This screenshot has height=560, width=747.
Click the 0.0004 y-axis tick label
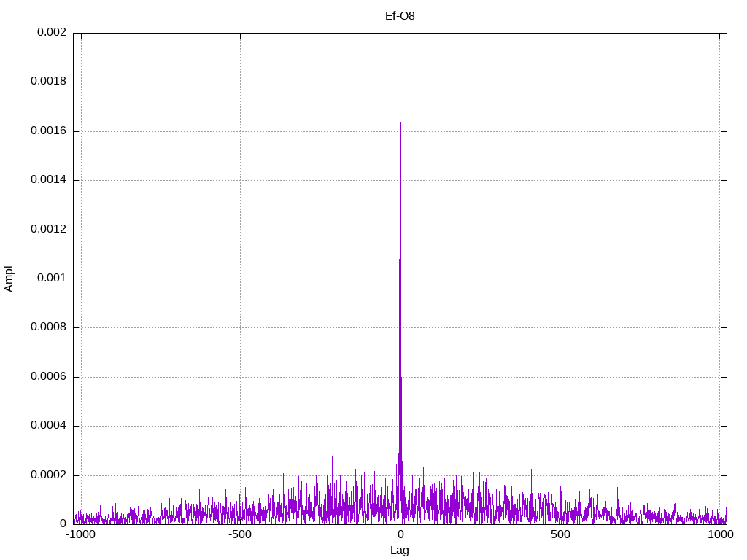[48, 426]
